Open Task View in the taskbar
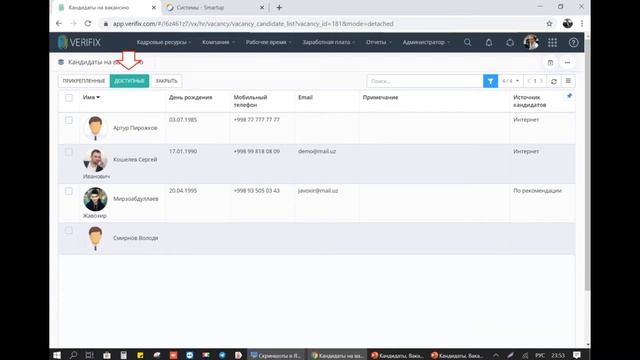This screenshot has width=640, height=360. click(90, 355)
